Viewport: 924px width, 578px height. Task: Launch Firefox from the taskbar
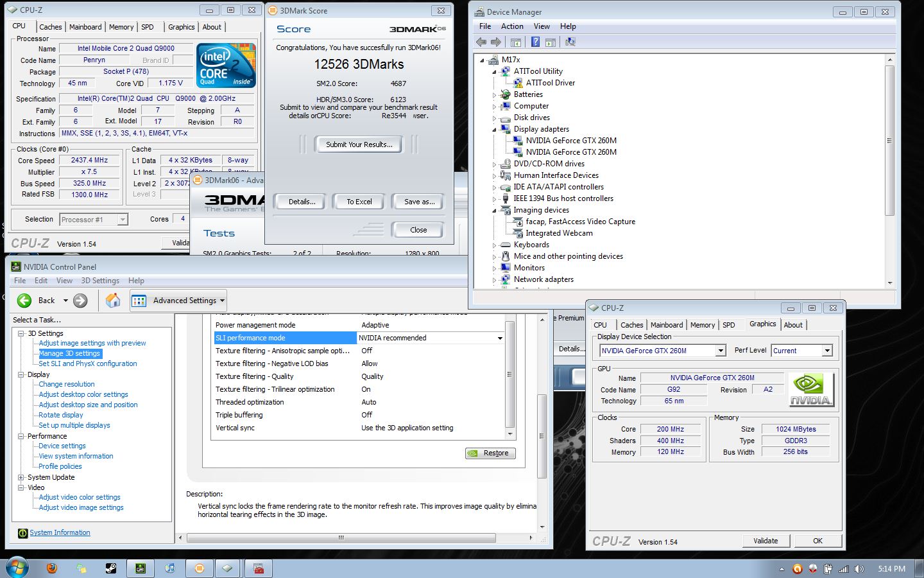(52, 568)
